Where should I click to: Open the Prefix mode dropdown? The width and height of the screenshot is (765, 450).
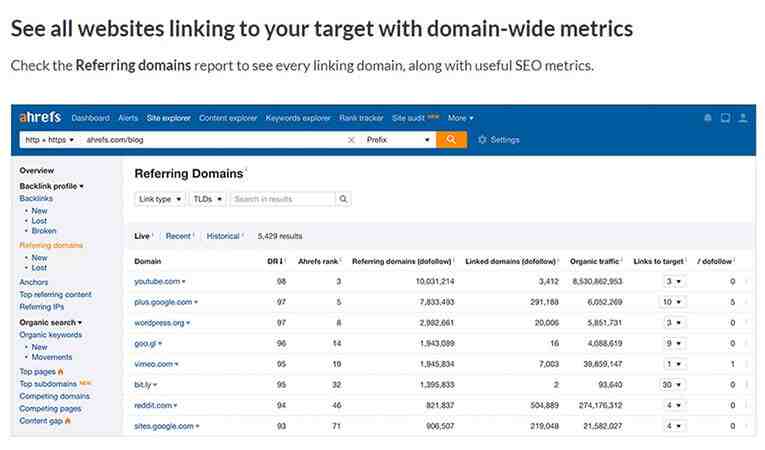398,140
